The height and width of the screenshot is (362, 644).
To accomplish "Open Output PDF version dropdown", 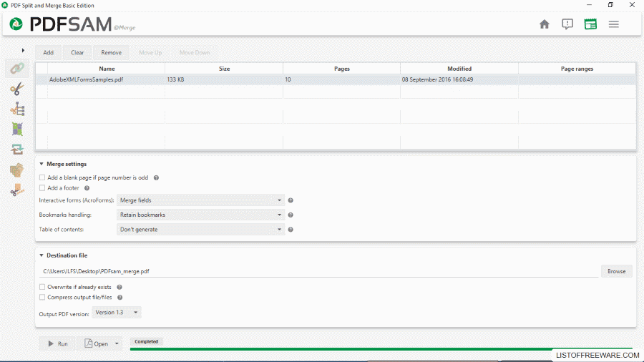I will coord(117,313).
